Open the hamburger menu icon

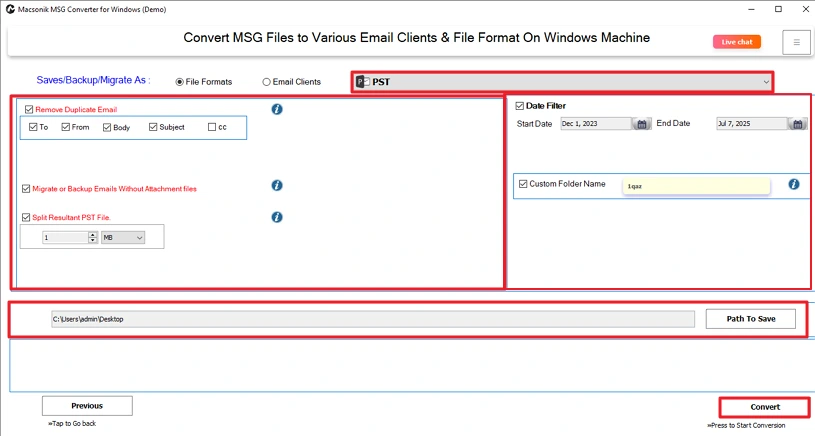pos(796,42)
